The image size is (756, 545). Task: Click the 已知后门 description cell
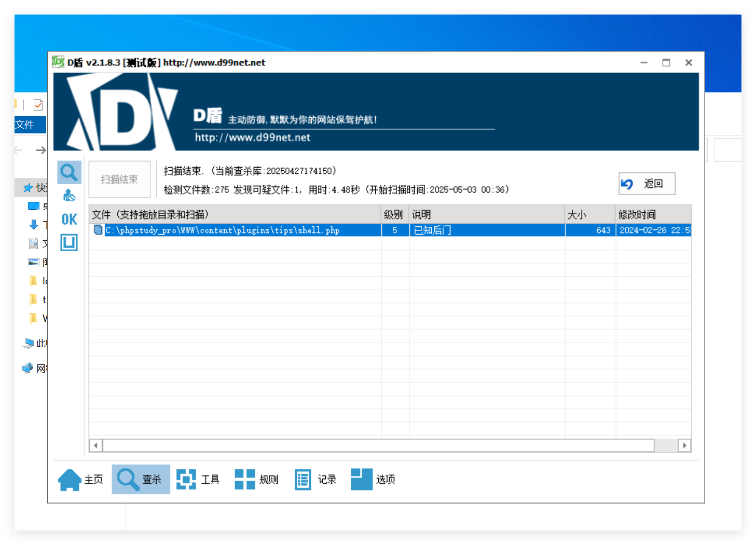click(487, 230)
